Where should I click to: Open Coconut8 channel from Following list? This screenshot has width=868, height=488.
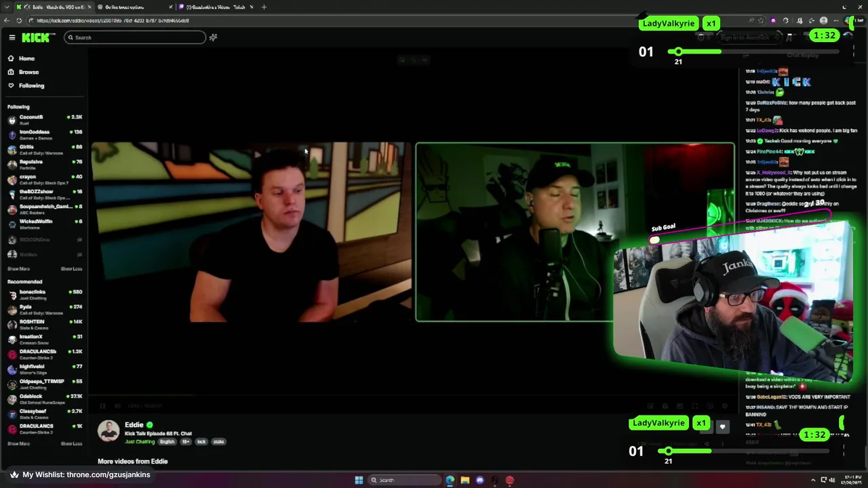(x=44, y=119)
